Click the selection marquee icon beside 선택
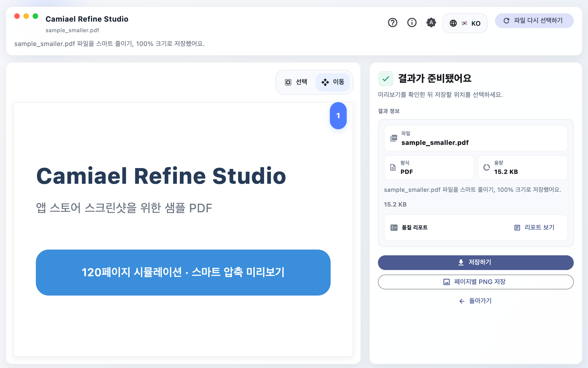 (x=288, y=82)
